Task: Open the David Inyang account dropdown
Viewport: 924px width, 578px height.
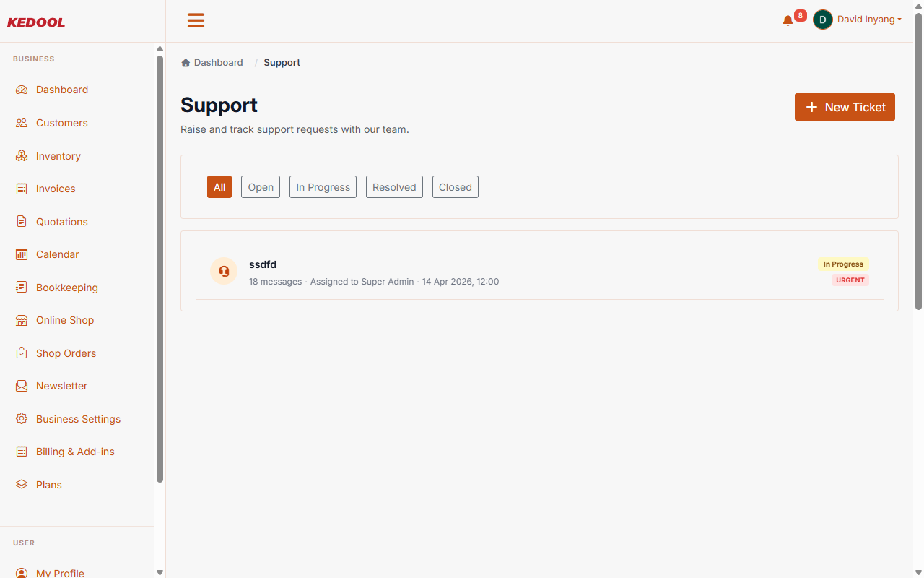Action: tap(869, 20)
